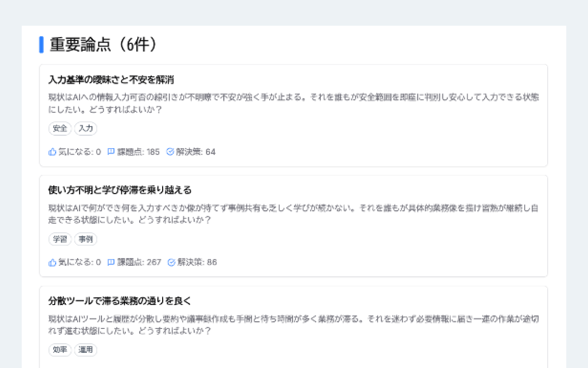Open 使い方不明と学び停滞を乗り越える topic title
Viewport: 588px width, 368px height.
click(119, 190)
